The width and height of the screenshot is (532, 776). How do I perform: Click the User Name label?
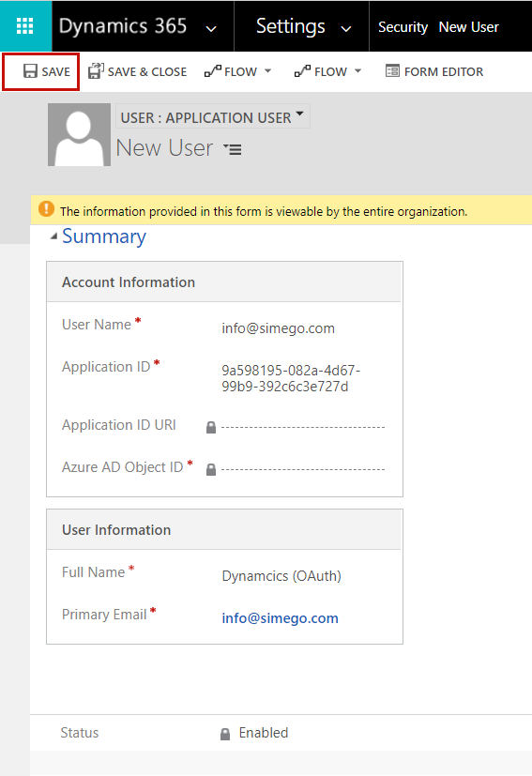[x=97, y=325]
